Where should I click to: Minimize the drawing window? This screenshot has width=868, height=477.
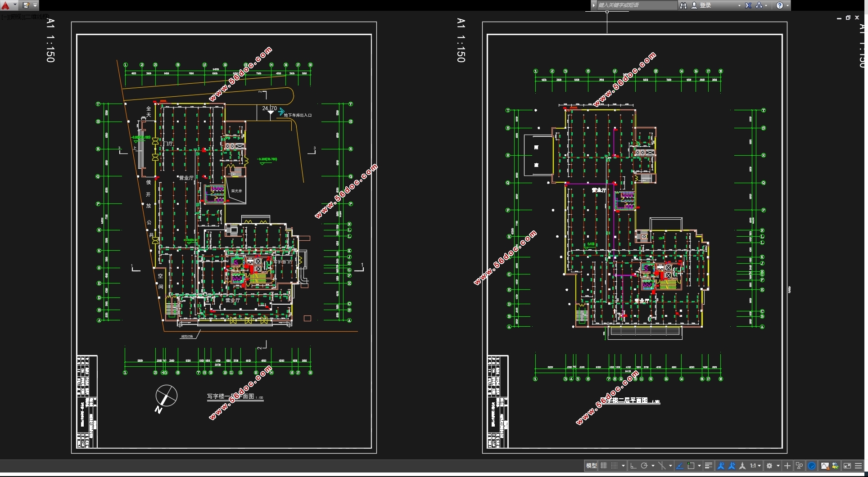pyautogui.click(x=839, y=18)
